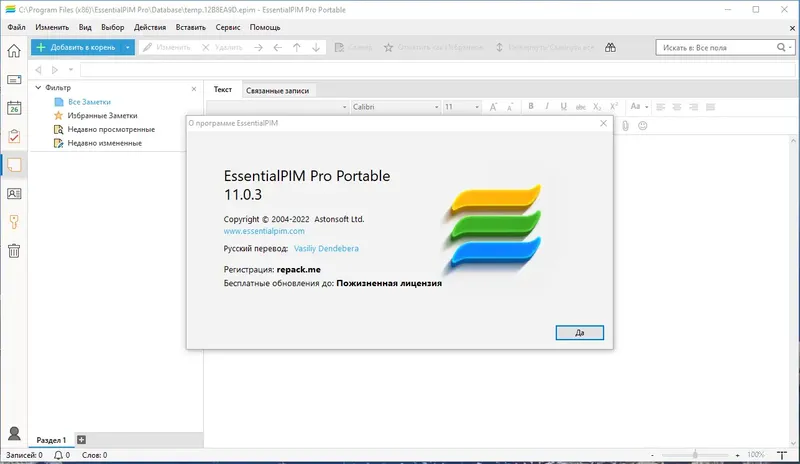800x464 pixels.
Task: Collapse the Фильтр section
Action: click(x=38, y=88)
